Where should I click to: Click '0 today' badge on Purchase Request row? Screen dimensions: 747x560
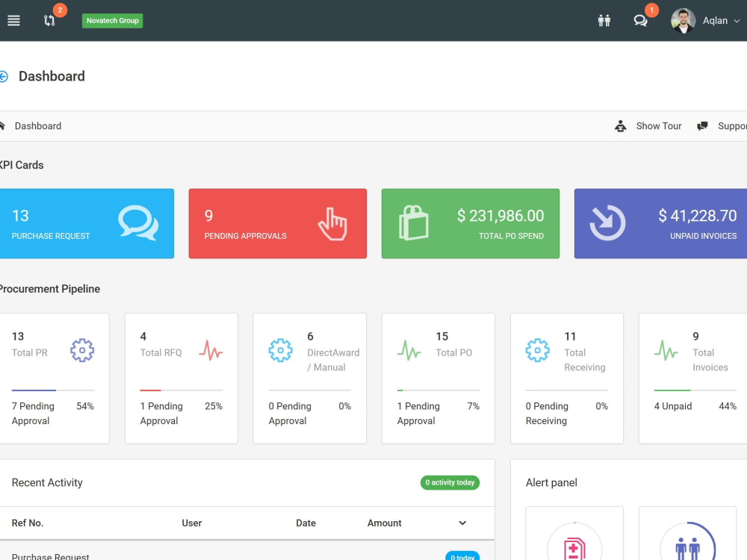(x=462, y=556)
